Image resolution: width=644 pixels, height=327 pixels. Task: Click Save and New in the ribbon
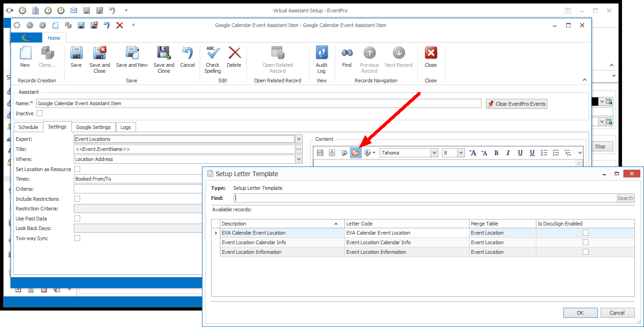[132, 57]
